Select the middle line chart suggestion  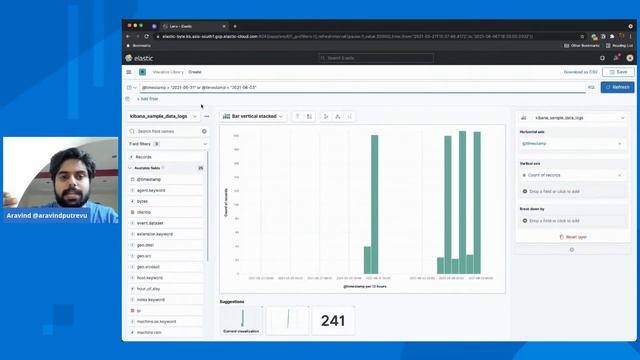[288, 320]
